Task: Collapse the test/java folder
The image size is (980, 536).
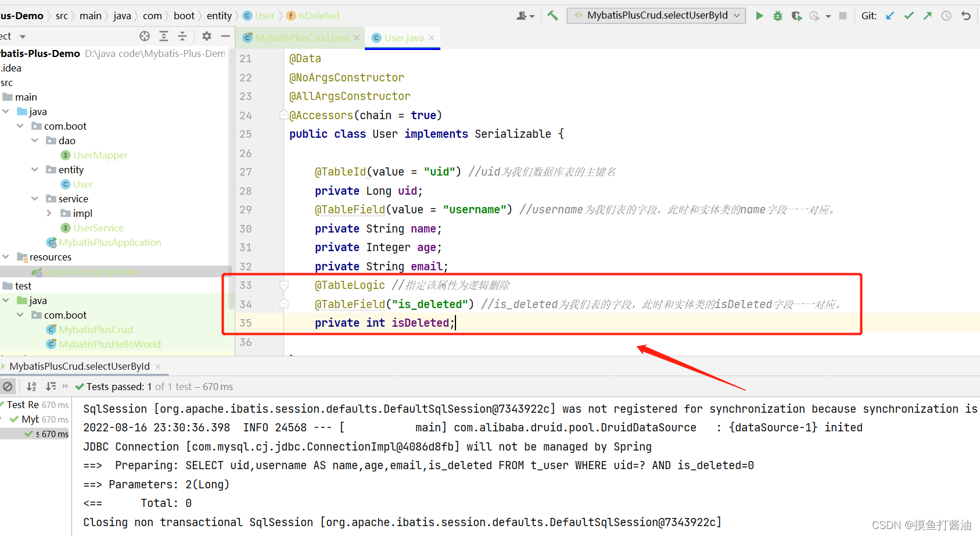Action: point(6,301)
